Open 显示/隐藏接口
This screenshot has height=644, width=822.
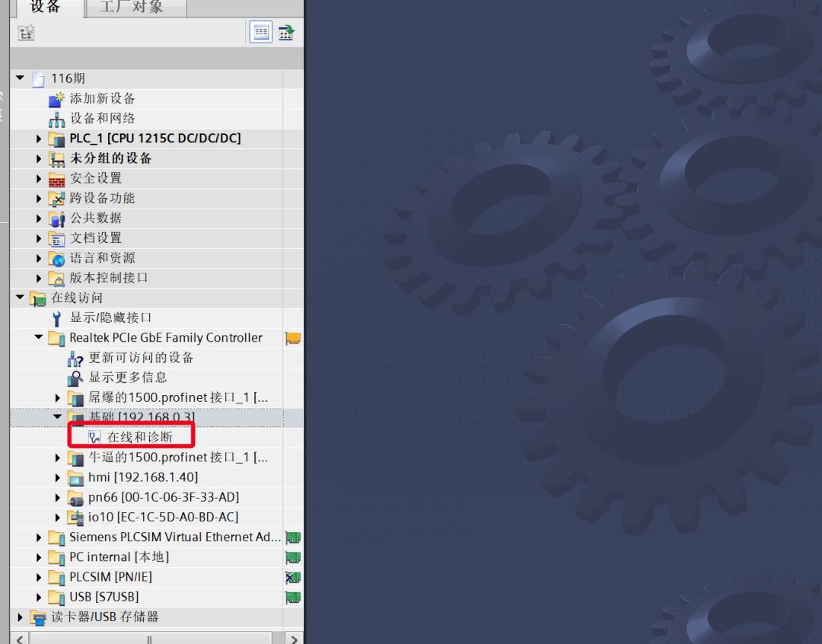click(x=110, y=317)
